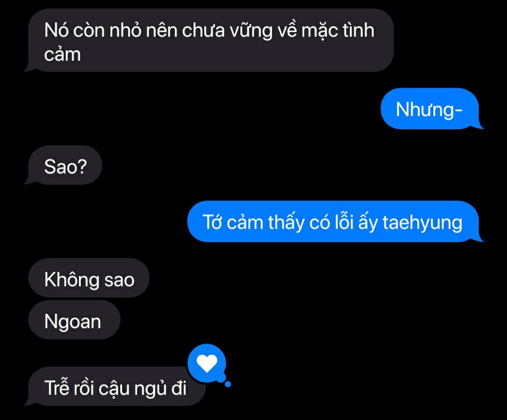Tap the "Sao?" gray message bubble
507x420 pixels.
(x=63, y=165)
